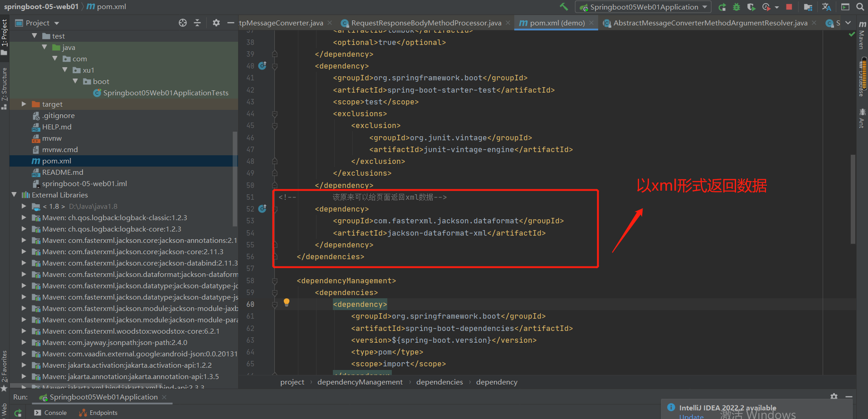
Task: Click the editor vertical scrollbar thumb
Action: pos(853,200)
